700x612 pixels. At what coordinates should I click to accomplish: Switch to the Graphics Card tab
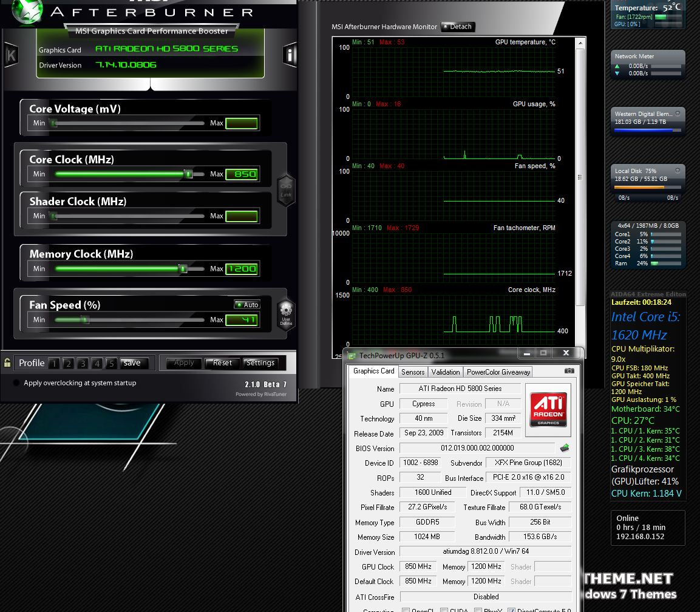(x=373, y=371)
